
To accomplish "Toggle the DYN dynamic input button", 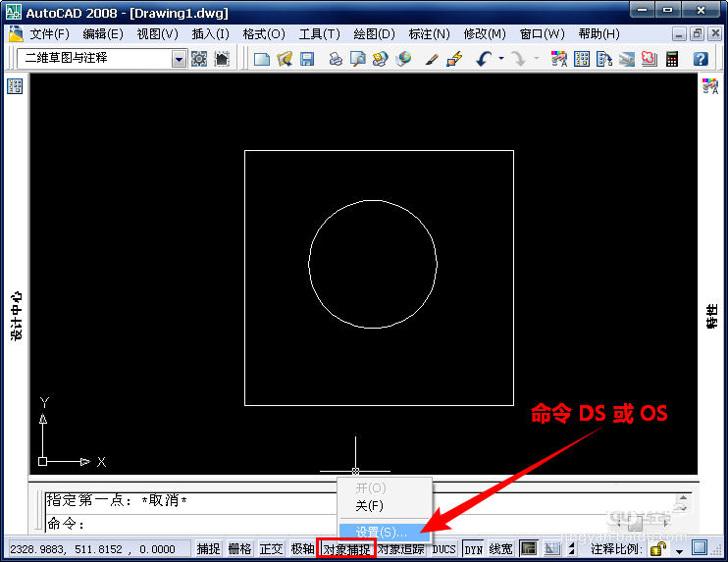I will click(x=473, y=549).
